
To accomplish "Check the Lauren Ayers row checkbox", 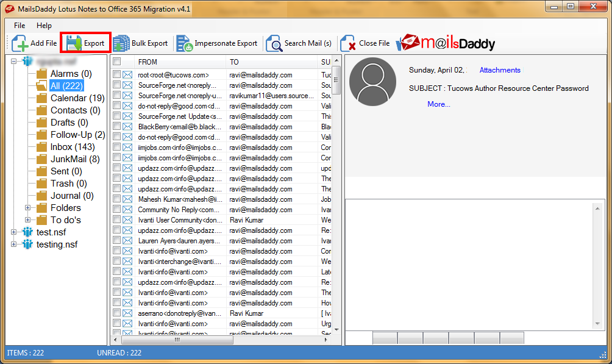I will 116,240.
